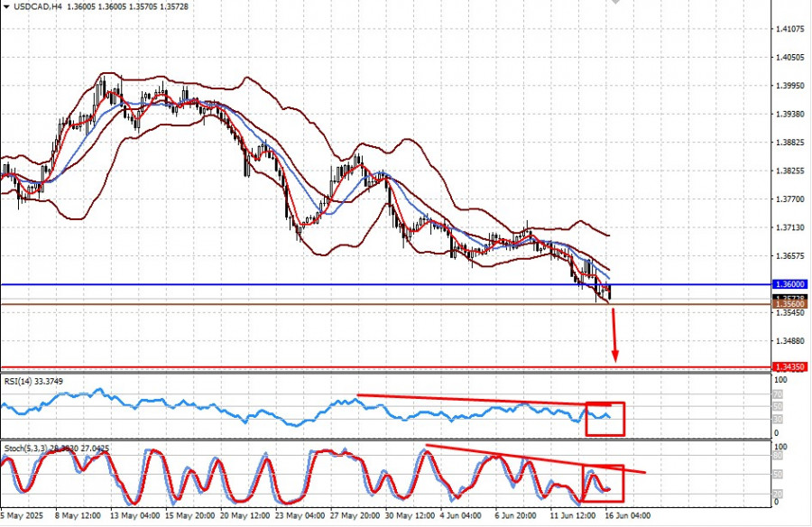This screenshot has width=812, height=527.
Task: Click the 27 May 20:00 time label
Action: click(355, 516)
